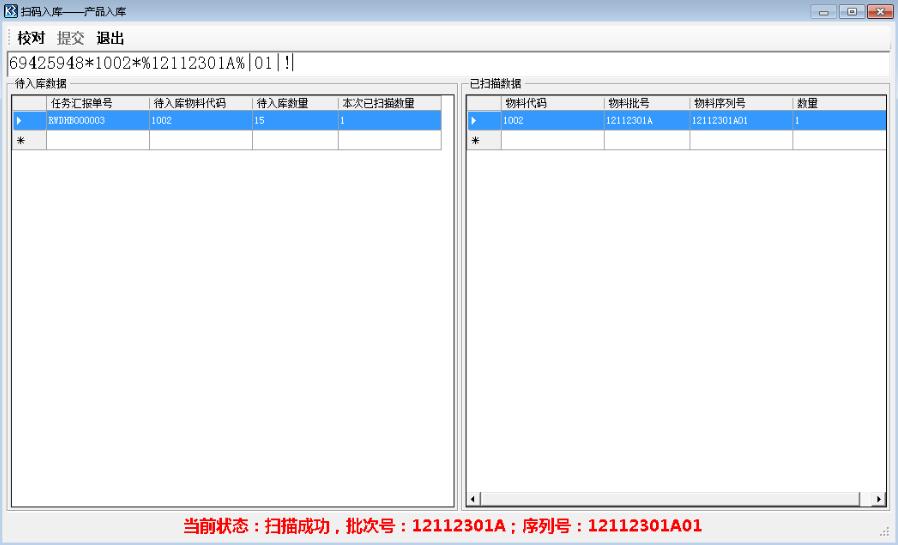Click the 提交 toolbar button

pos(70,38)
